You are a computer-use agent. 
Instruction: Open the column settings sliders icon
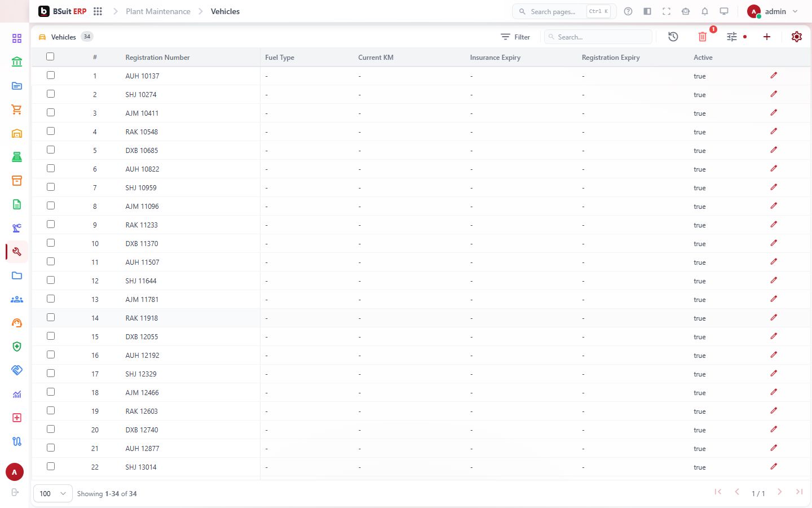click(732, 37)
